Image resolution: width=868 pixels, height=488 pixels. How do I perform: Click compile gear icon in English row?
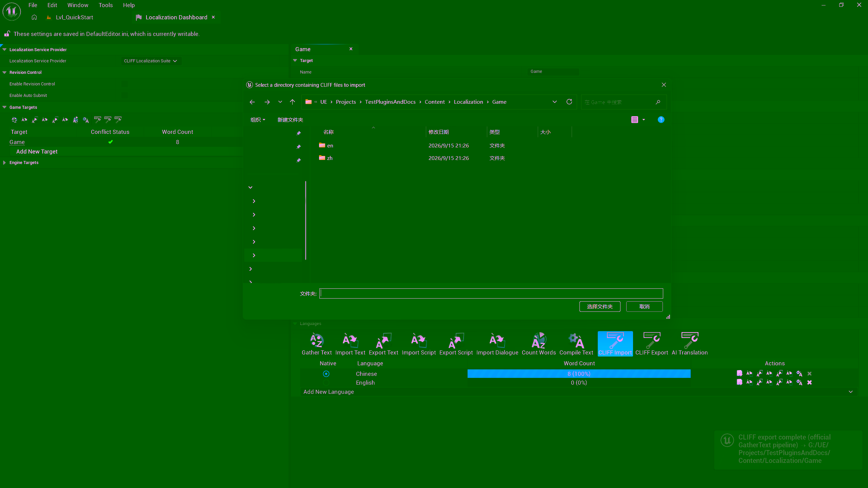799,382
